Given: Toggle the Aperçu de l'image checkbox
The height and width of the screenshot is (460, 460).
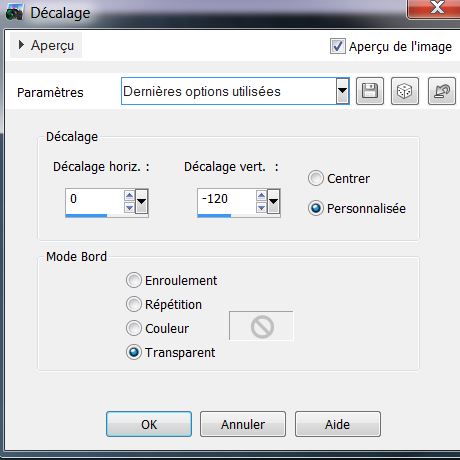Looking at the screenshot, I should click(337, 46).
